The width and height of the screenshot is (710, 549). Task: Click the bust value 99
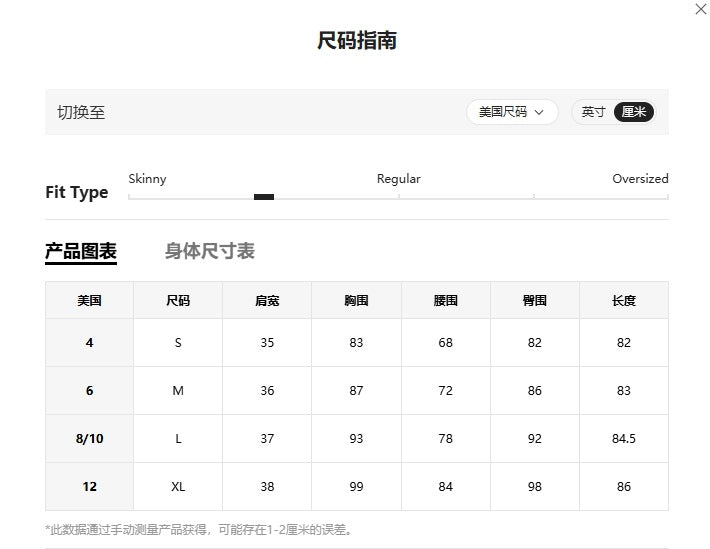(x=356, y=487)
